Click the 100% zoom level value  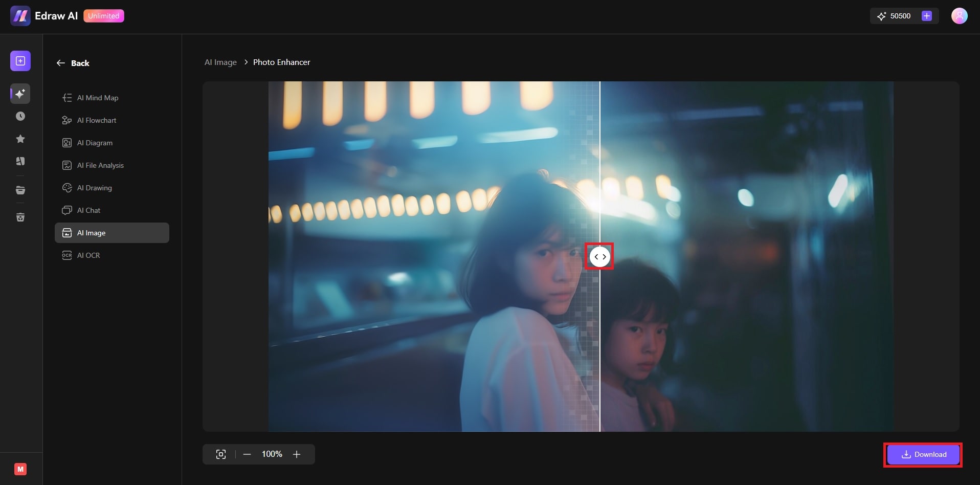tap(272, 454)
